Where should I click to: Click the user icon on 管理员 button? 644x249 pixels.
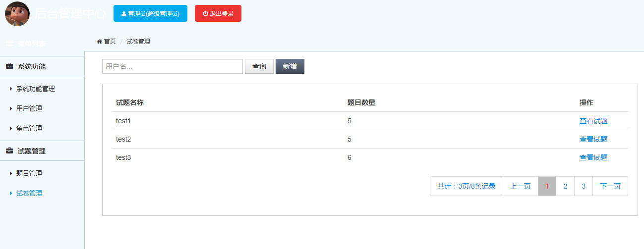click(x=124, y=14)
